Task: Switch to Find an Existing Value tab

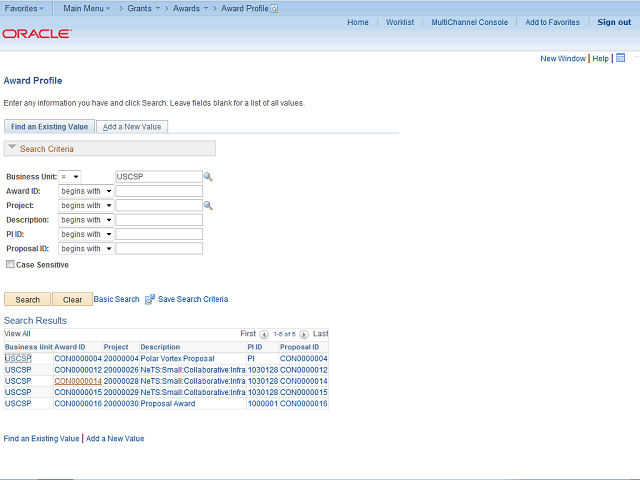Action: point(49,127)
